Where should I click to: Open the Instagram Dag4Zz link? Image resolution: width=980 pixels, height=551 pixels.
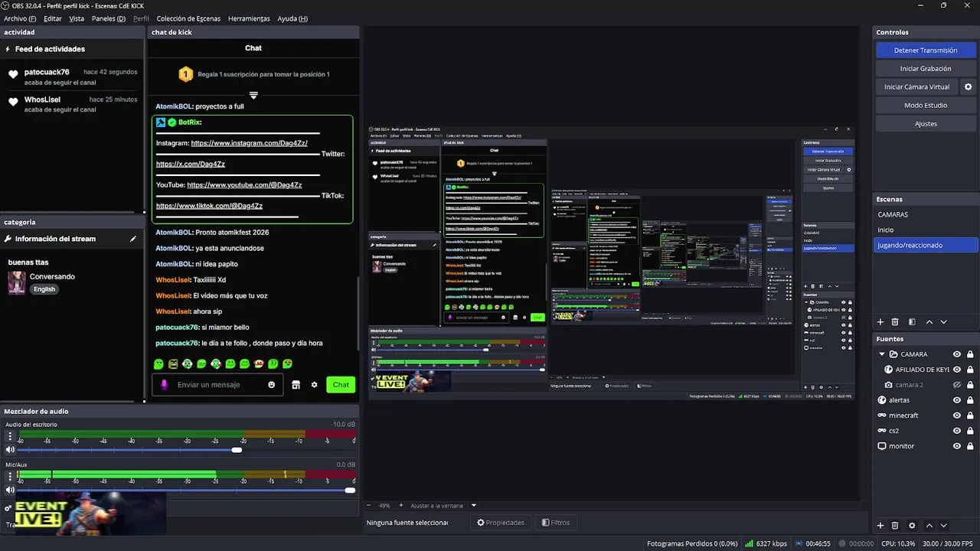pos(249,143)
